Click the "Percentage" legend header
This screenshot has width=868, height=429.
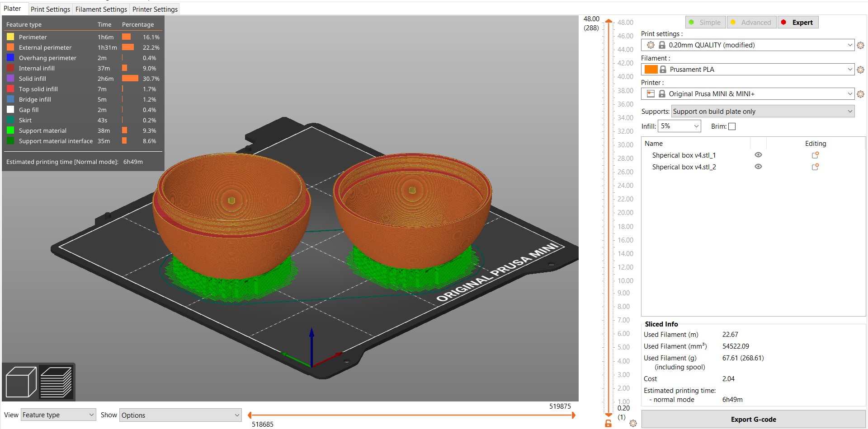coord(138,25)
